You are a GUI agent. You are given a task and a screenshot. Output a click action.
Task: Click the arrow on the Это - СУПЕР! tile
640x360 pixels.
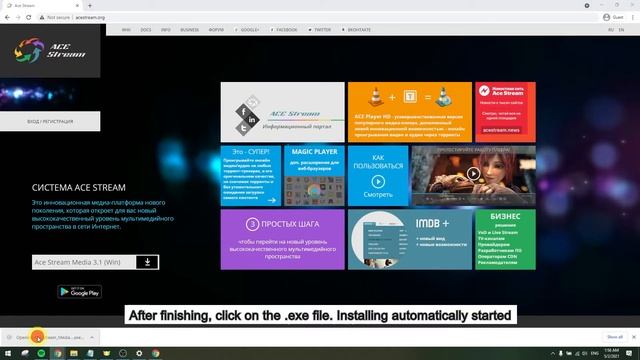(x=272, y=200)
